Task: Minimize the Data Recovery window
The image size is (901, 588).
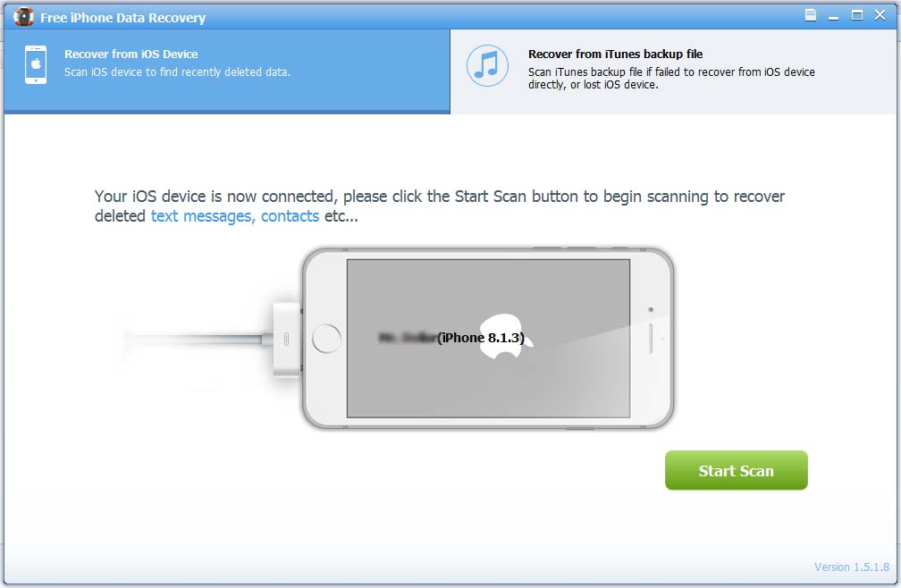Action: 834,15
